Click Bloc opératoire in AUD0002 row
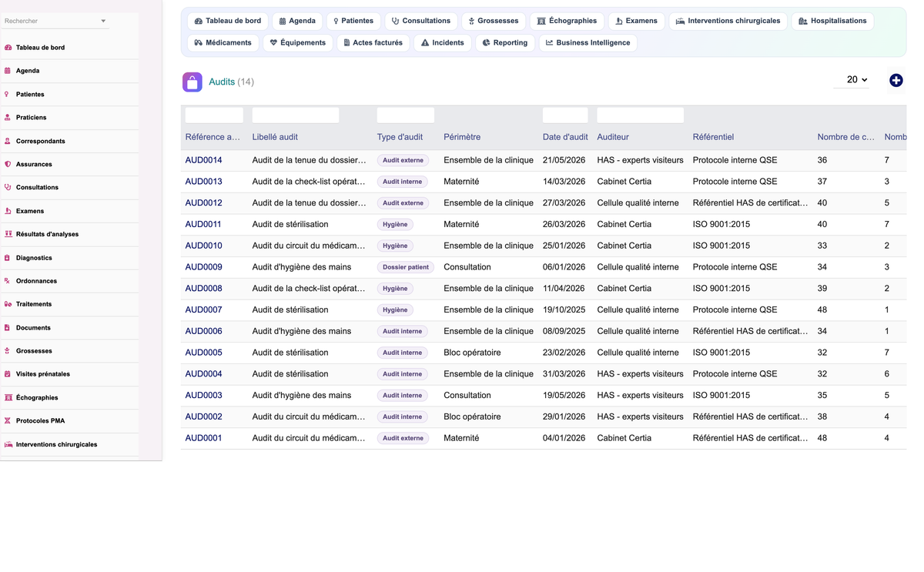This screenshot has height=572, width=924. [x=472, y=416]
